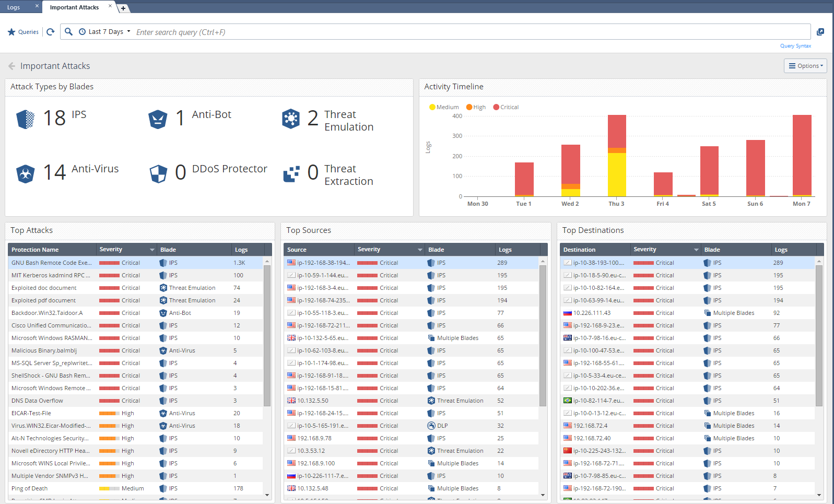Viewport: 834px width, 504px height.
Task: Click the 14 Anti-Virus attack count
Action: click(x=54, y=173)
